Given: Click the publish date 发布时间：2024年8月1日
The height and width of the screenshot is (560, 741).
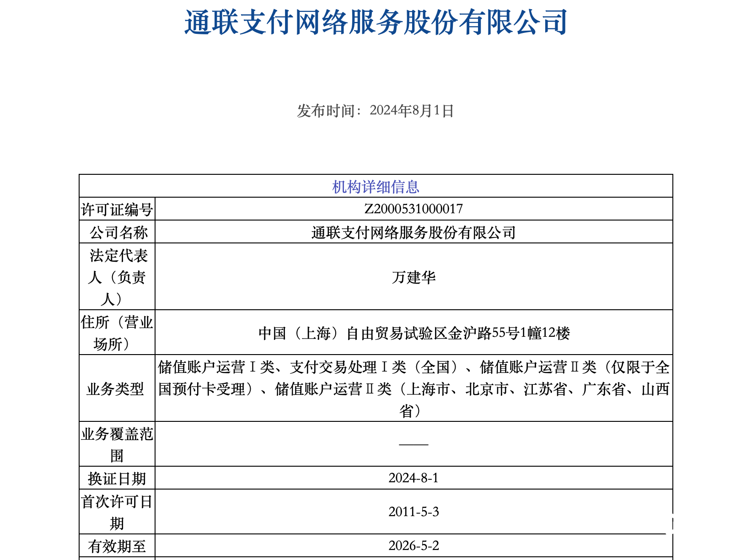Looking at the screenshot, I should 375,110.
